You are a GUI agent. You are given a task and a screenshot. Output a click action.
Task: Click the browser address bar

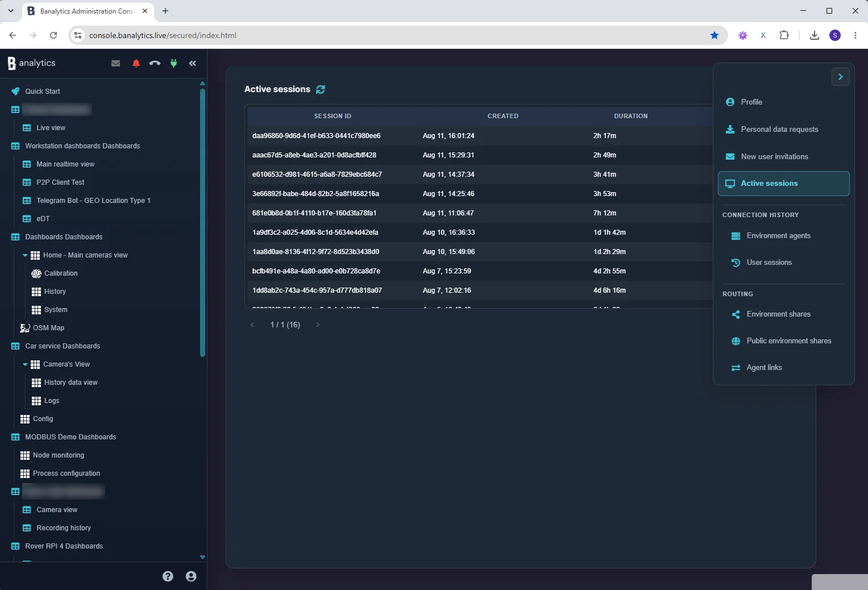pyautogui.click(x=398, y=35)
